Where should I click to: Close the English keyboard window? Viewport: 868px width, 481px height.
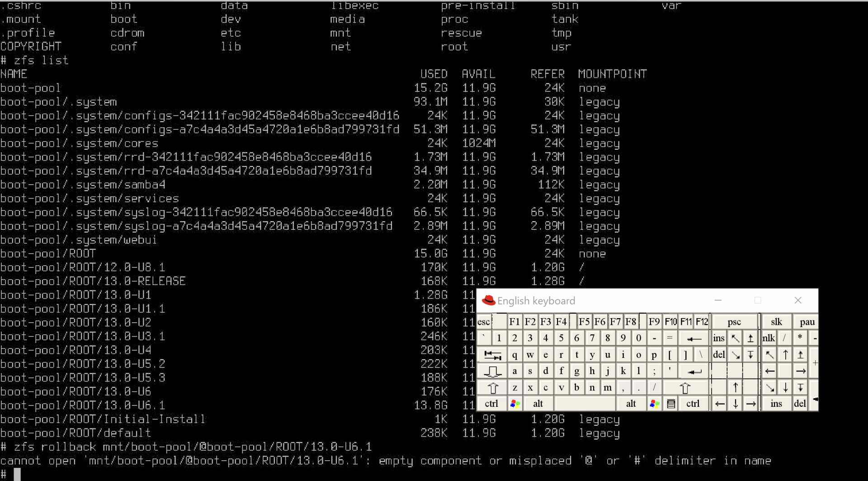point(798,300)
